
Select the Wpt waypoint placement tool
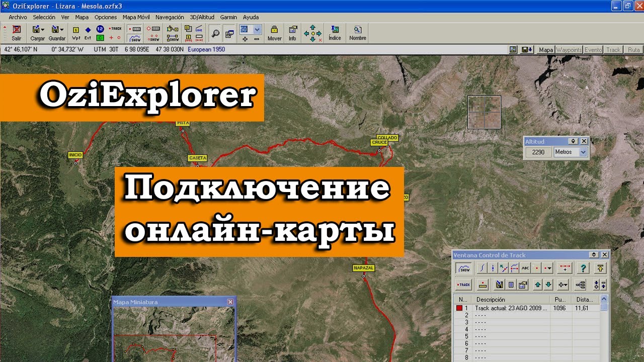click(76, 33)
